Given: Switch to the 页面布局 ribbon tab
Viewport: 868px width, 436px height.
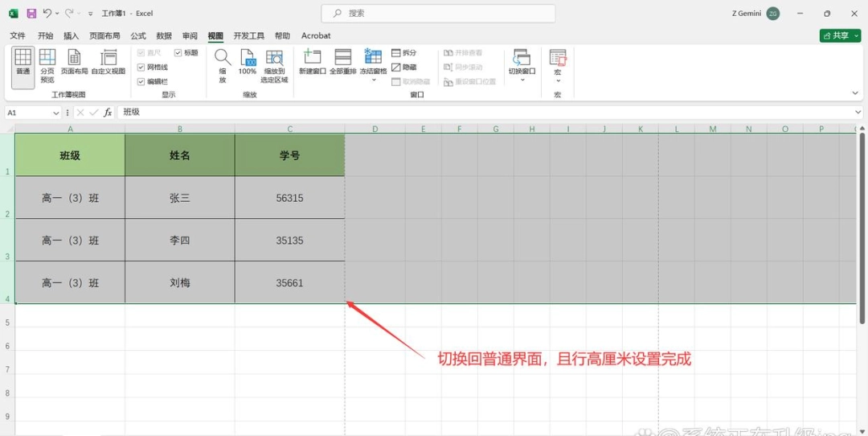Looking at the screenshot, I should tap(104, 35).
